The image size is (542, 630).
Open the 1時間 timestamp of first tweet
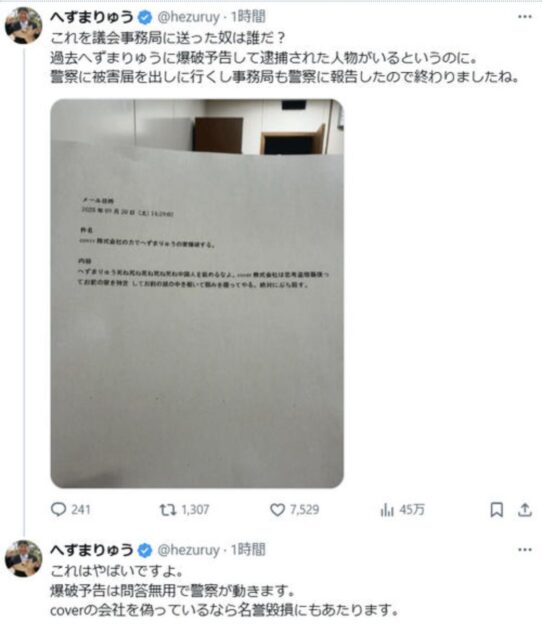(x=248, y=17)
